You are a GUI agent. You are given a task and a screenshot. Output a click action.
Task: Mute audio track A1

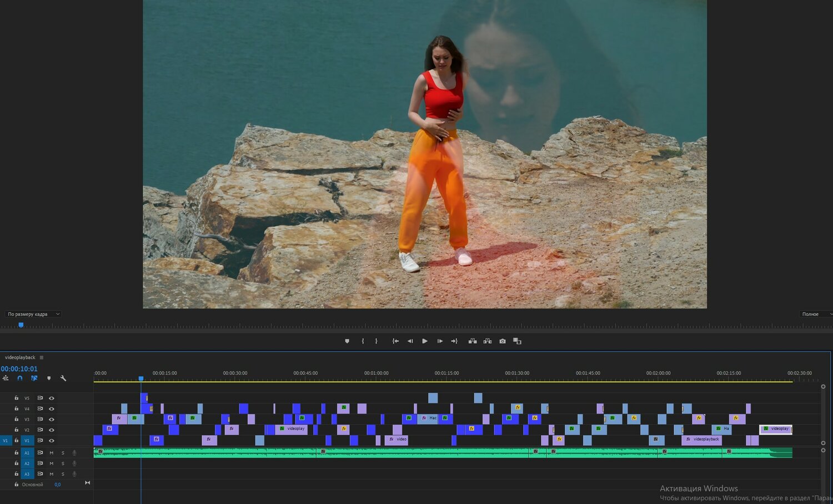[52, 453]
